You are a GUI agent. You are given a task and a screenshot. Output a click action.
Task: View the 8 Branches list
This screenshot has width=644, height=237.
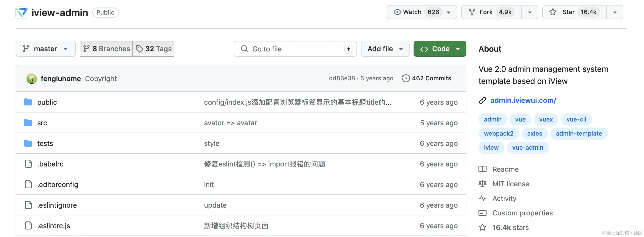point(106,49)
